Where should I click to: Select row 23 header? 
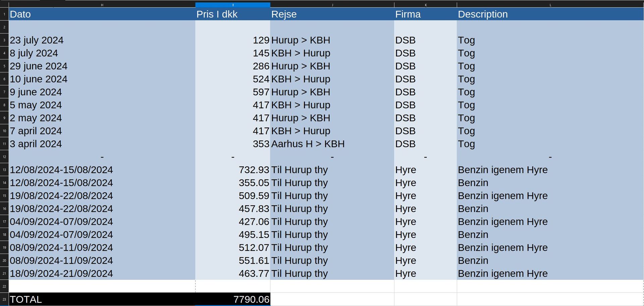[x=4, y=299]
